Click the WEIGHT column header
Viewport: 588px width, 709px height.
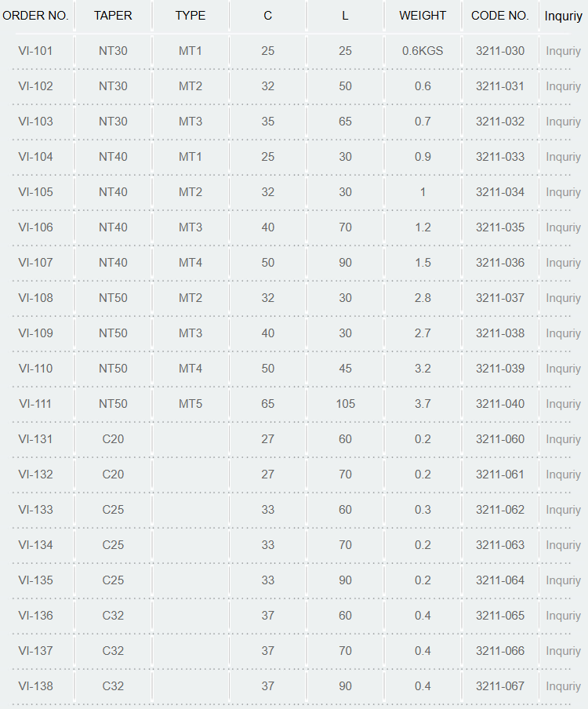422,16
